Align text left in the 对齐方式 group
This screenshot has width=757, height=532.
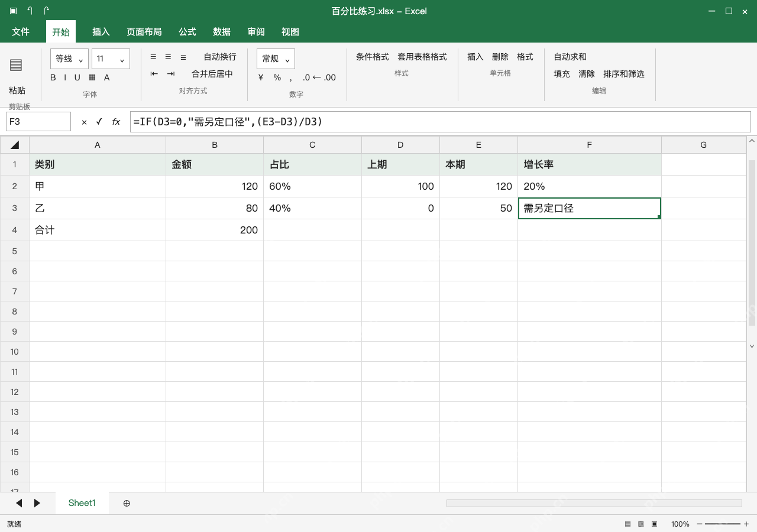[153, 57]
